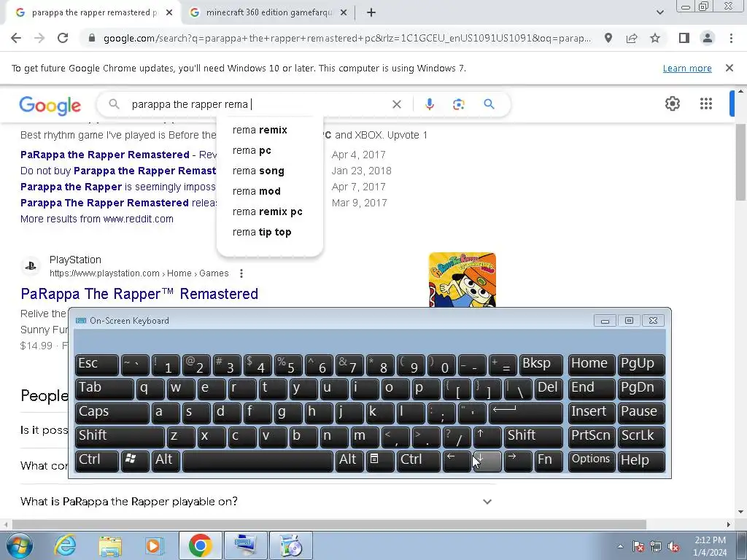The height and width of the screenshot is (560, 747).
Task: Click the muted volume tray icon
Action: [673, 547]
